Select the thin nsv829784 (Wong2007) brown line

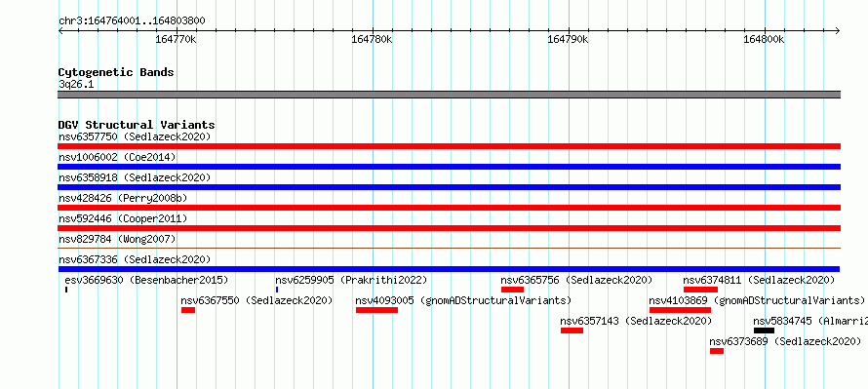(x=449, y=248)
